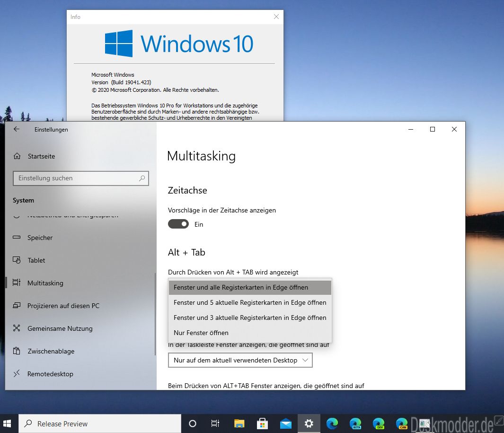Click the System category heading in sidebar
The width and height of the screenshot is (504, 433).
(23, 200)
